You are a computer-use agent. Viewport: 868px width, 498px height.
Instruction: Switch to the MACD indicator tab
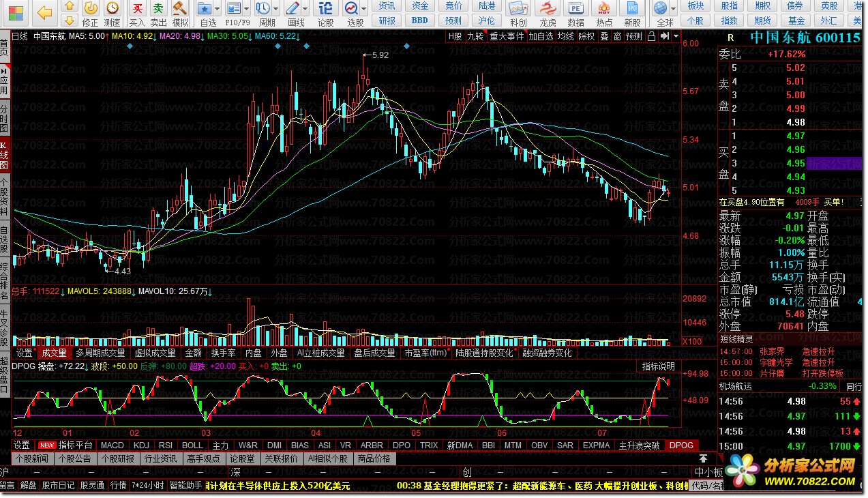coord(113,445)
